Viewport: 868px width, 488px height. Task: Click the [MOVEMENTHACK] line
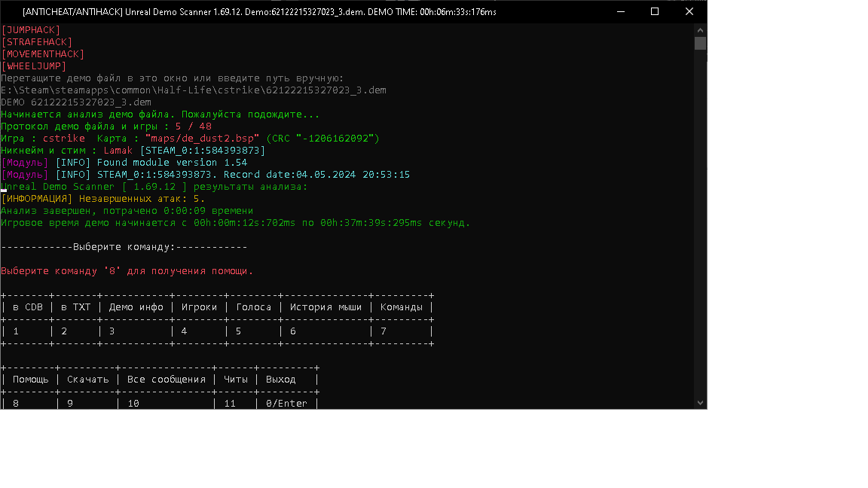click(x=43, y=54)
